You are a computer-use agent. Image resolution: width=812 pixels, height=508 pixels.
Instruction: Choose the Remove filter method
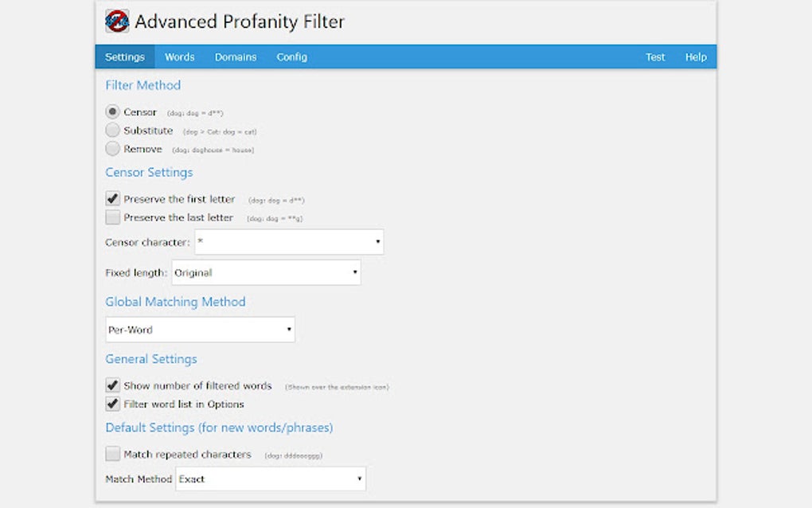(x=112, y=148)
